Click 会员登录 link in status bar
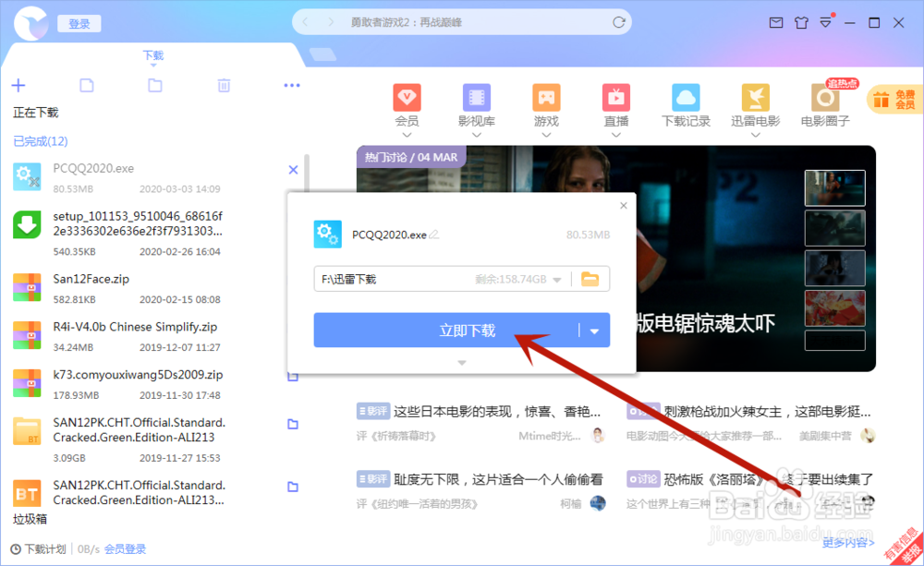This screenshot has height=566, width=924. pyautogui.click(x=125, y=549)
